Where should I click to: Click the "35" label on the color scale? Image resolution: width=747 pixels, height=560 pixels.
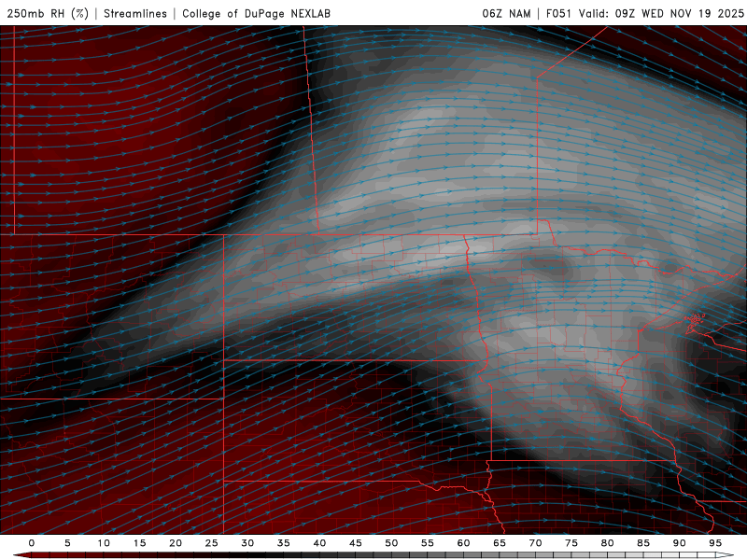point(284,543)
